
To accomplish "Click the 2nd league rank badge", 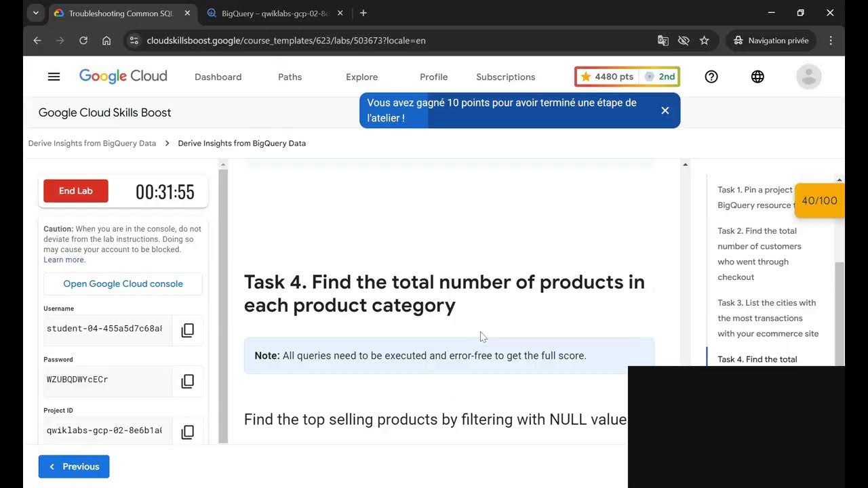I will 659,77.
